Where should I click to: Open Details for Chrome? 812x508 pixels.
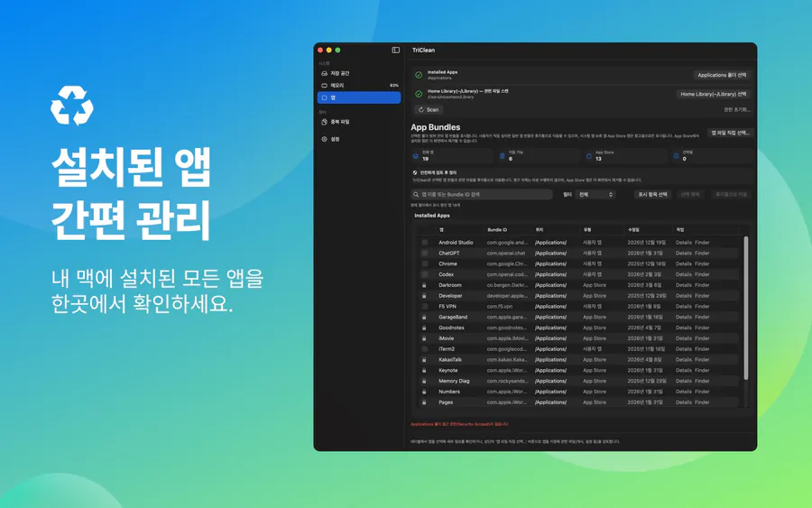(684, 263)
